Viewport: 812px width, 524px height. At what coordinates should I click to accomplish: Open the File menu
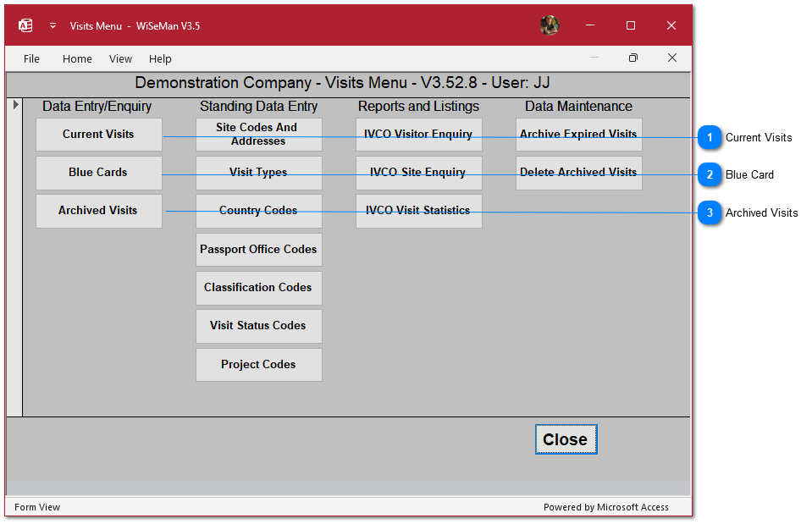[x=31, y=58]
